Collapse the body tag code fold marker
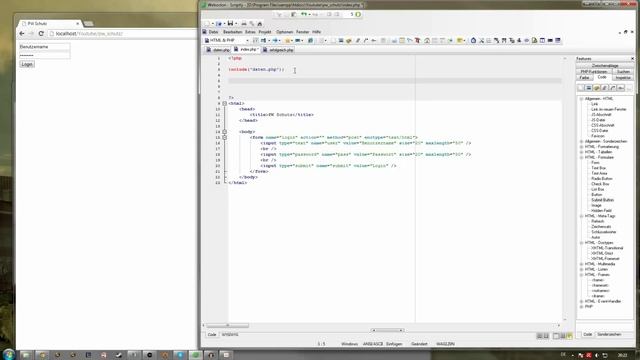 pyautogui.click(x=224, y=132)
